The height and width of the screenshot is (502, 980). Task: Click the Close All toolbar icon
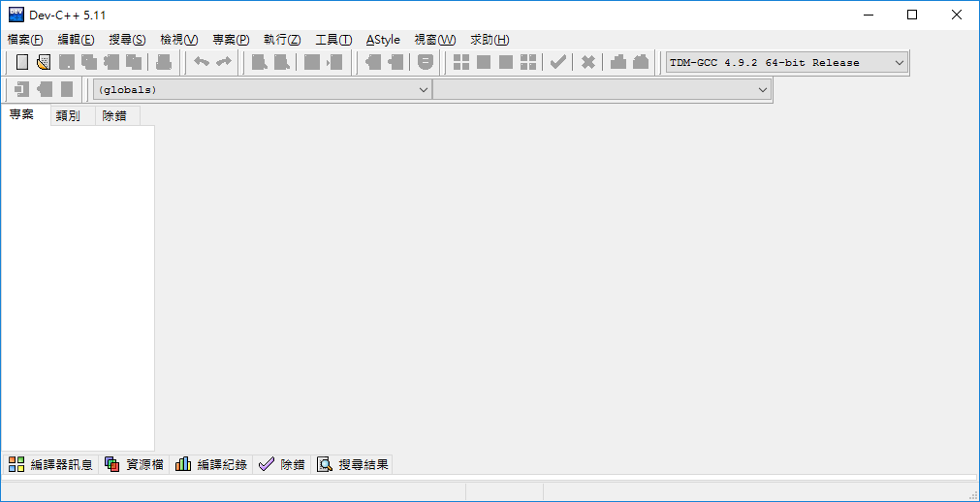coord(134,63)
